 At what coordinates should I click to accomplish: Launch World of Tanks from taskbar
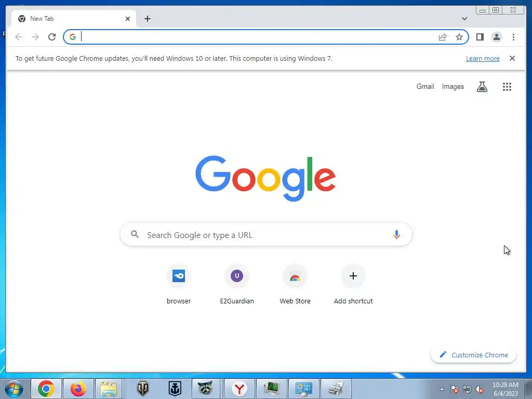click(143, 389)
